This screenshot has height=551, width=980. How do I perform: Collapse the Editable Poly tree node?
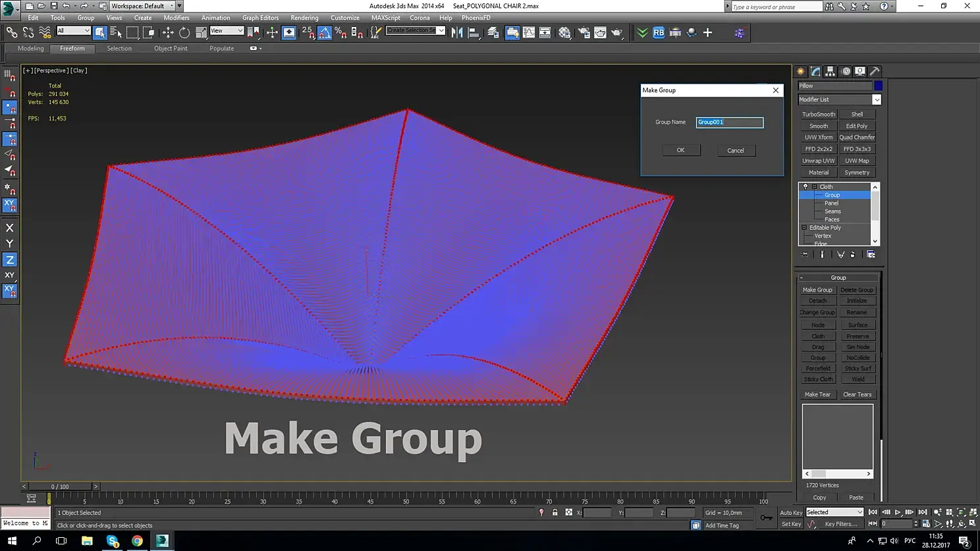pyautogui.click(x=804, y=228)
